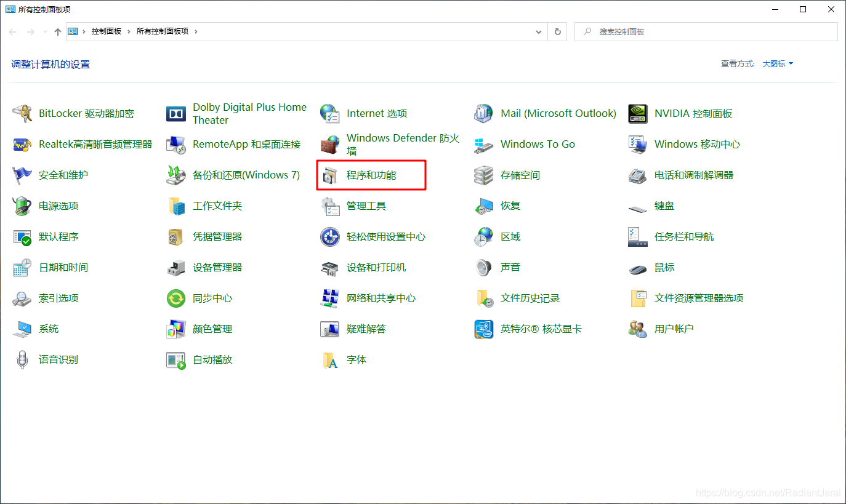Open 用户帐户 people icon
Viewport: 846px width, 504px height.
point(638,329)
